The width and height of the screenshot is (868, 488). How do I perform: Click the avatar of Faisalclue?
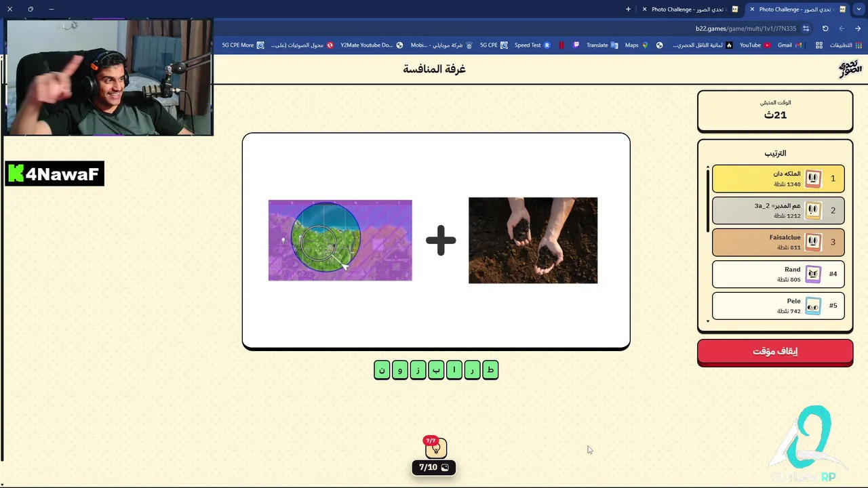813,242
